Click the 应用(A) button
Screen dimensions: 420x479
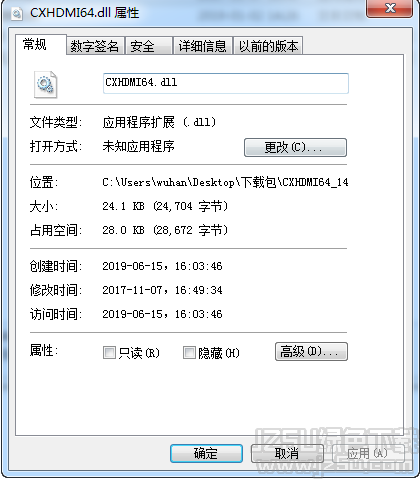tap(368, 453)
